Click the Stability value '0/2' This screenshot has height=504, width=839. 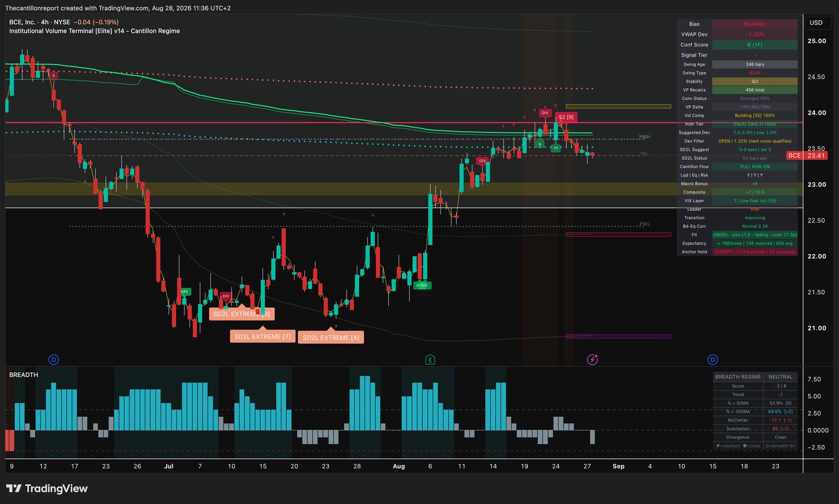click(x=755, y=82)
